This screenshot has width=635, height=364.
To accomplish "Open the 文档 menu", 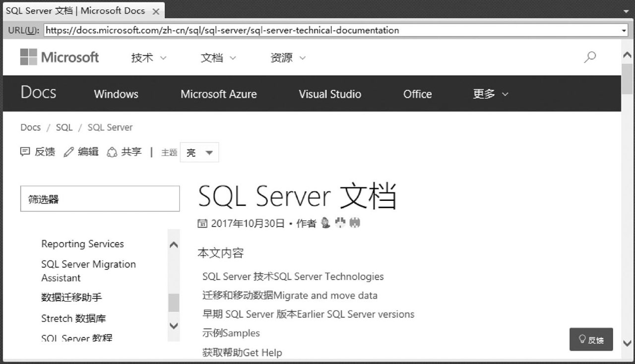I will [x=218, y=58].
